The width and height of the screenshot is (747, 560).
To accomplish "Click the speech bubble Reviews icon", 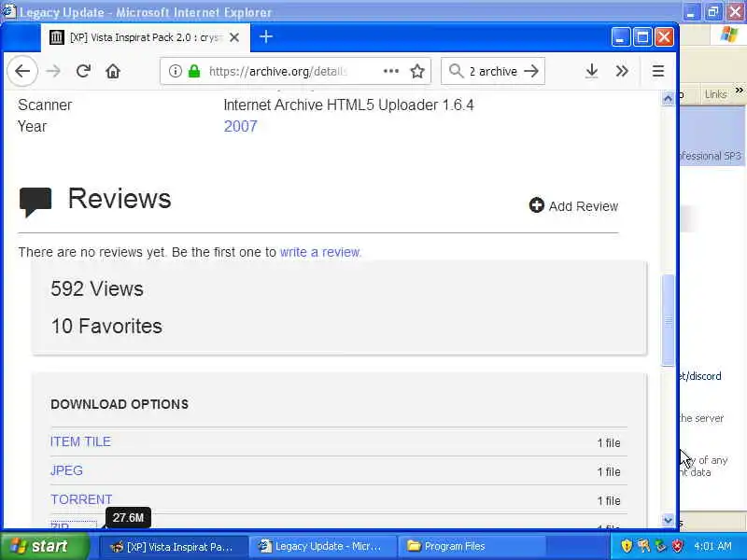I will click(35, 202).
